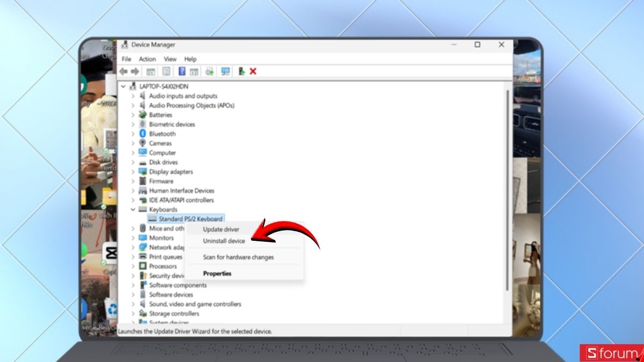Click the Back arrow toolbar icon
The width and height of the screenshot is (644, 362).
pyautogui.click(x=123, y=71)
